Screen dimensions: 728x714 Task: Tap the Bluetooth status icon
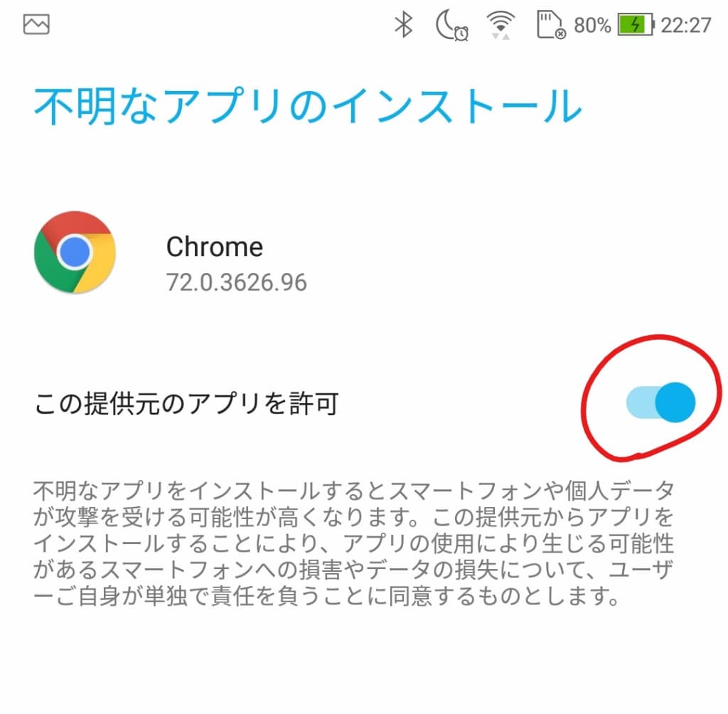click(x=404, y=24)
